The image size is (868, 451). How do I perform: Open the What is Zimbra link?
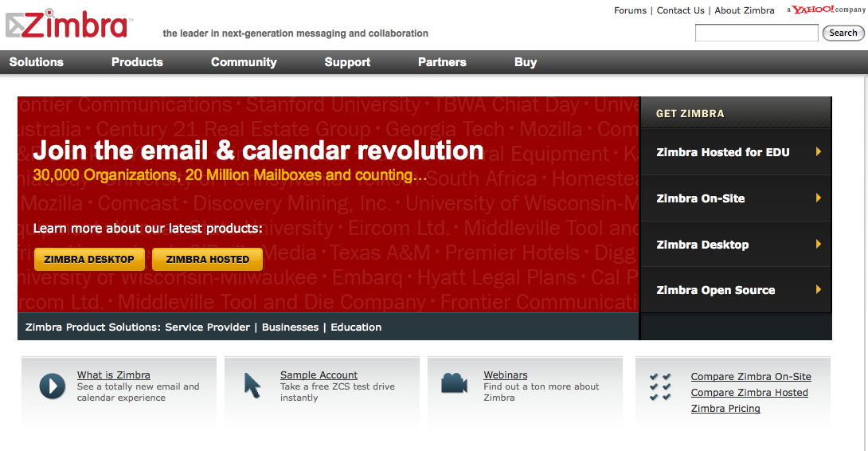click(x=114, y=375)
